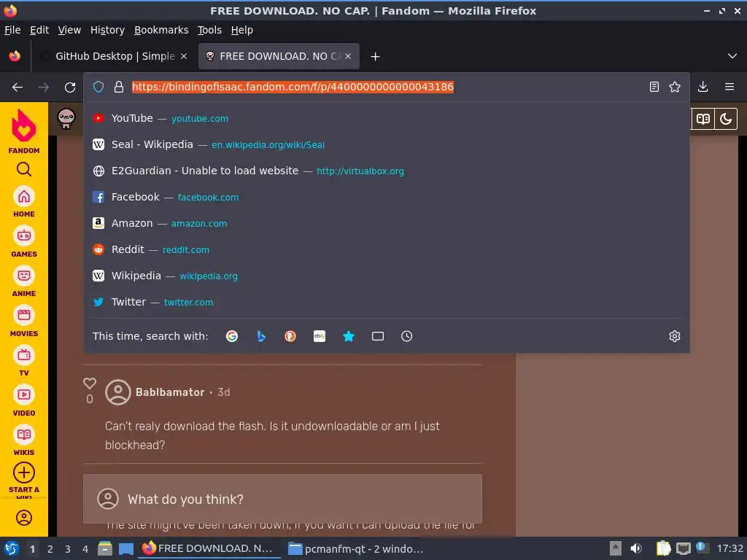
Task: Open Home in Fandom sidebar
Action: (24, 203)
